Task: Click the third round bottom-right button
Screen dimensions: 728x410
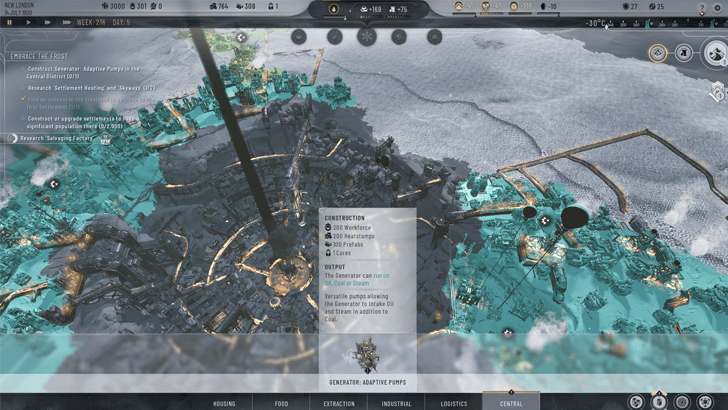Action: point(682,402)
